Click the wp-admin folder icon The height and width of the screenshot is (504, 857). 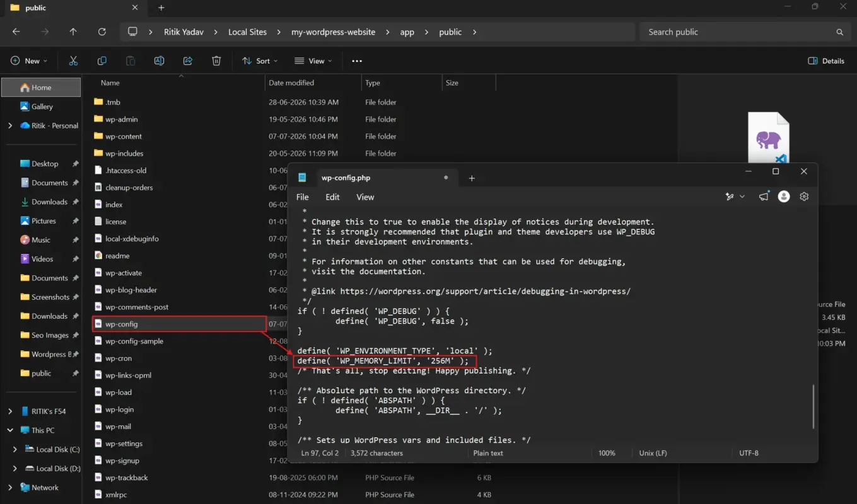98,119
